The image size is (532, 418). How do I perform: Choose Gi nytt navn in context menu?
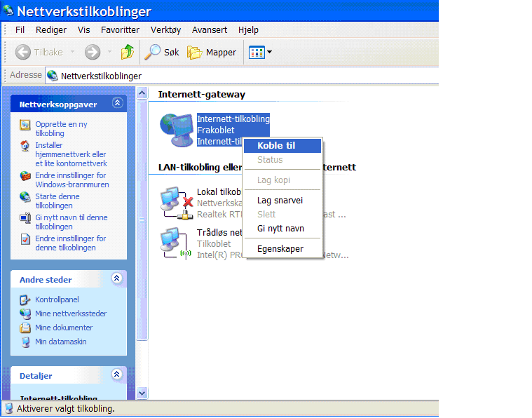click(282, 229)
